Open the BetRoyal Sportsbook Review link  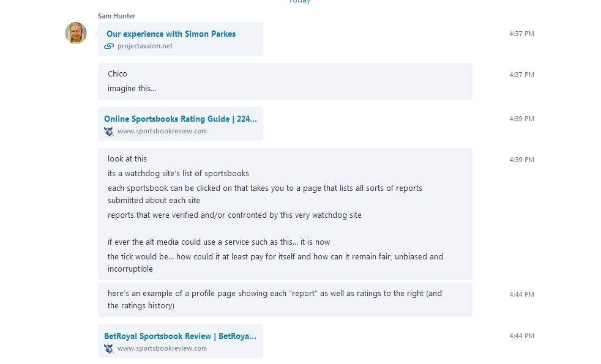click(180, 336)
